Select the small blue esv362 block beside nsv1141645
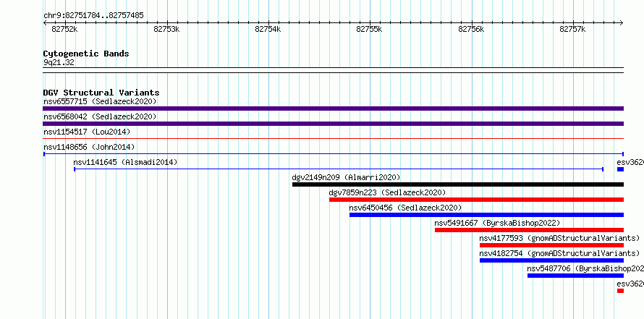Image resolution: width=644 pixels, height=319 pixels. [x=620, y=169]
